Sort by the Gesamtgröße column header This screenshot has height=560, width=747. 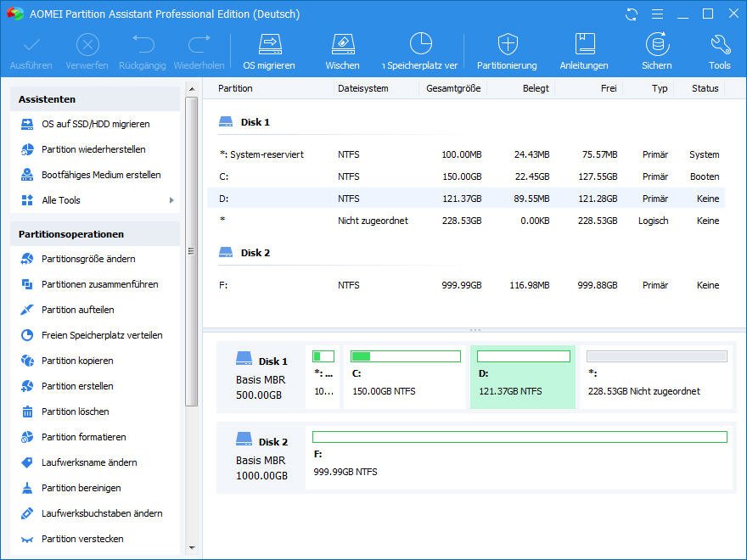[453, 88]
